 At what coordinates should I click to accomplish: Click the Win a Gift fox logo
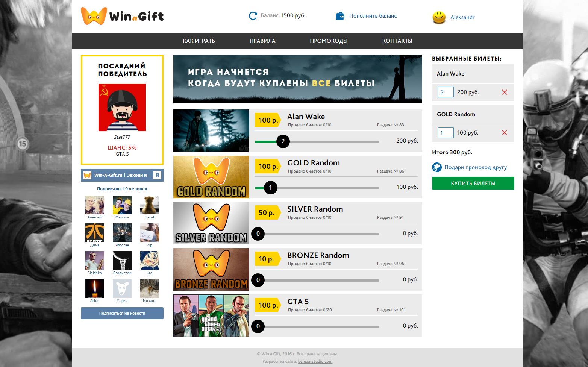pyautogui.click(x=94, y=16)
